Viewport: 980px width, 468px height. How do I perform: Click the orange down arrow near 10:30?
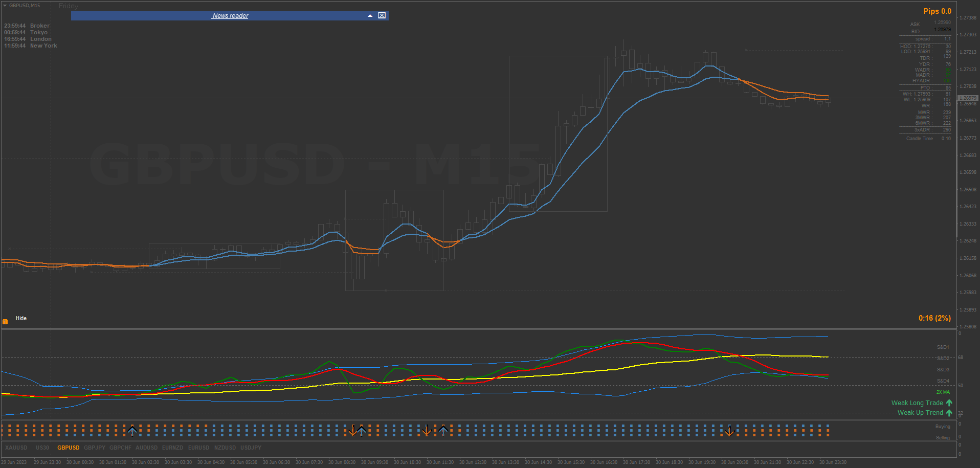pyautogui.click(x=427, y=431)
